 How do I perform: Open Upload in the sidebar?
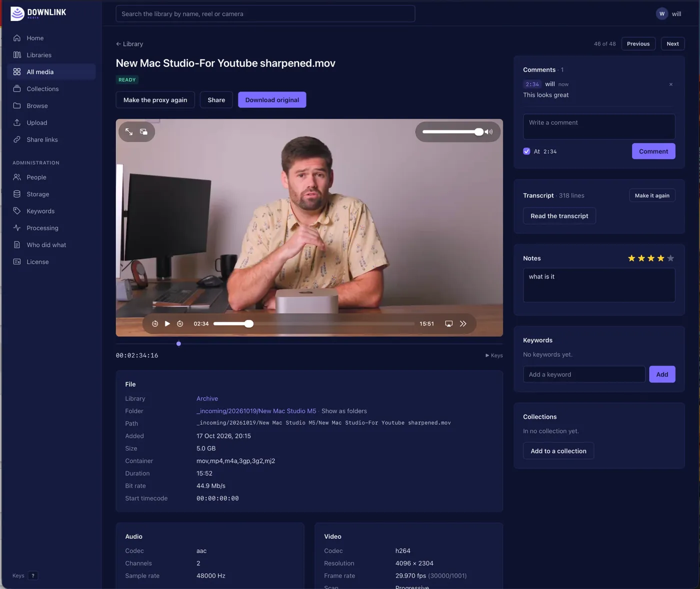[x=51, y=122]
